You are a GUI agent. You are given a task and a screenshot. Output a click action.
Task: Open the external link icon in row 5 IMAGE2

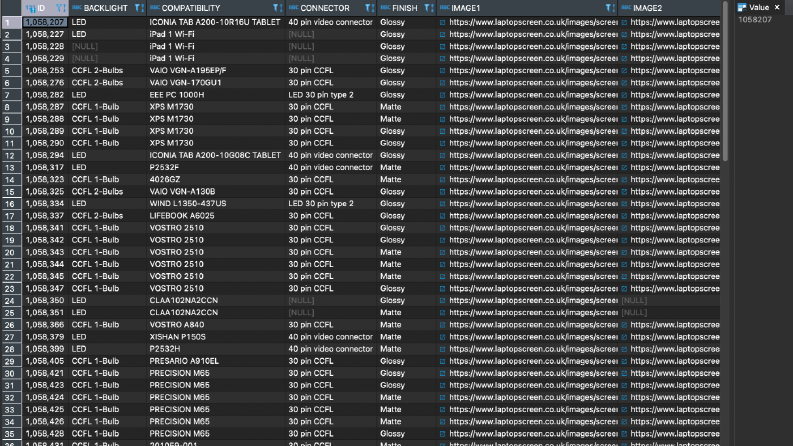624,71
